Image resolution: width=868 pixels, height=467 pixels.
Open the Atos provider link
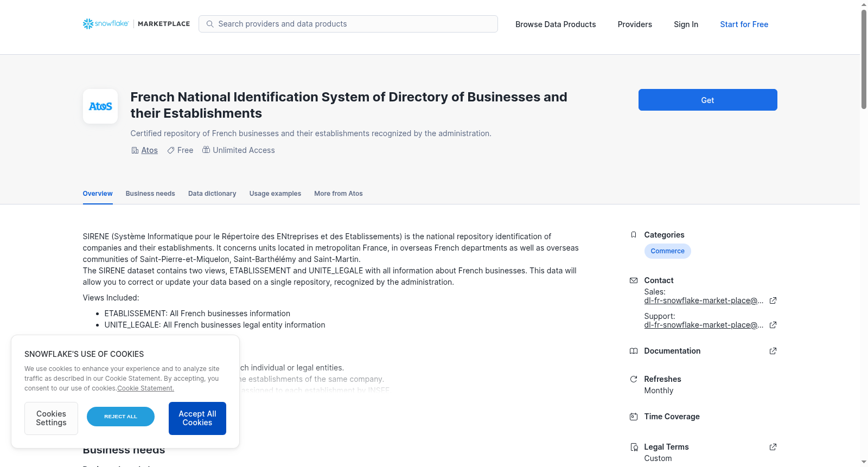[x=150, y=150]
